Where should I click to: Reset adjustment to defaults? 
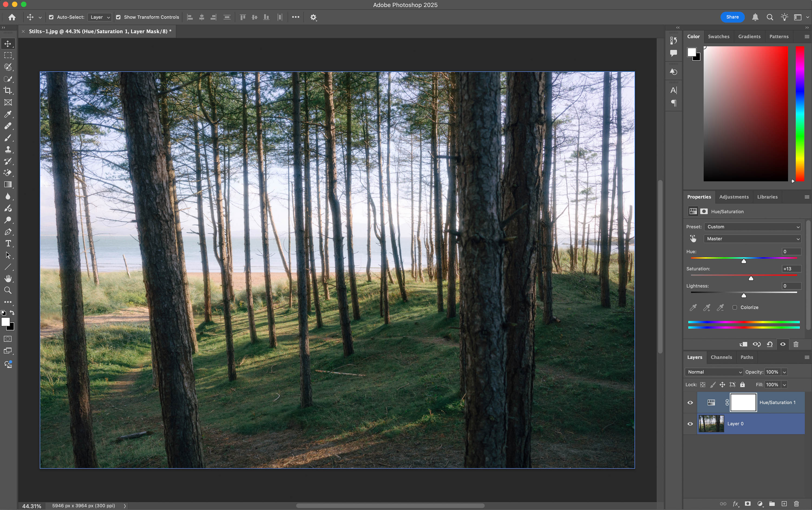pyautogui.click(x=770, y=345)
